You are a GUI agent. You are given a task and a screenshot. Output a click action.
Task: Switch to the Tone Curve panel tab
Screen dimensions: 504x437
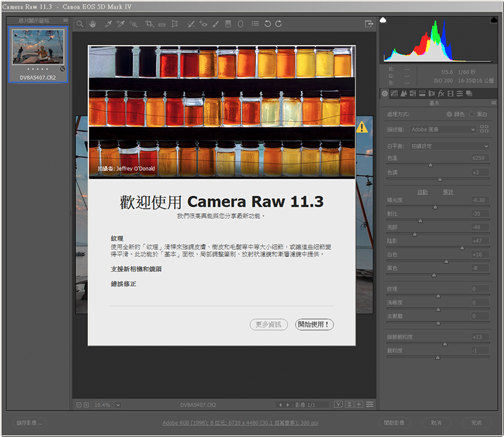394,94
